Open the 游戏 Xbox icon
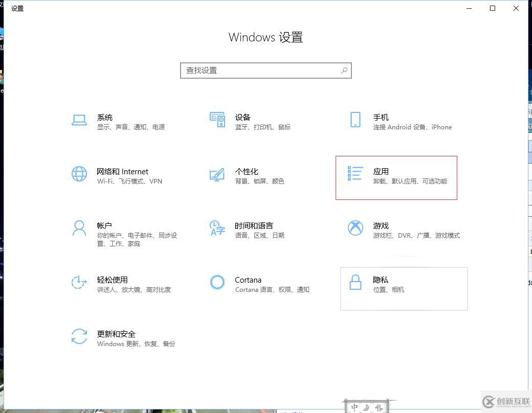Viewport: 532px width, 413px height. pos(355,228)
